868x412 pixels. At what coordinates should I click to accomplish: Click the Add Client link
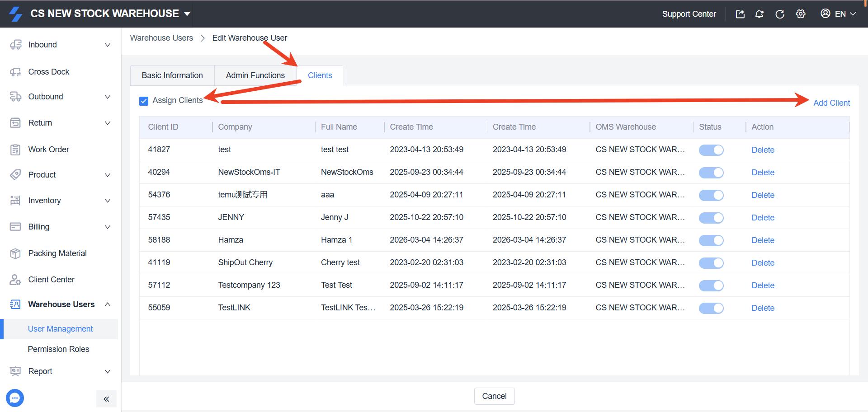[831, 103]
